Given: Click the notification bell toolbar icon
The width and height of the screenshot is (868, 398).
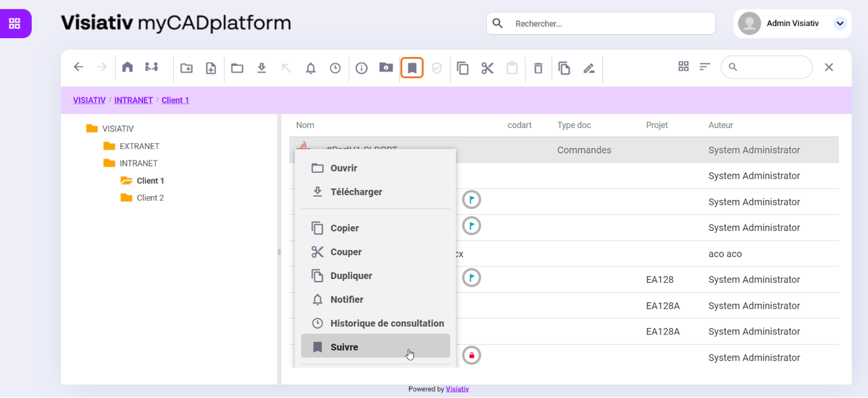Looking at the screenshot, I should click(311, 68).
